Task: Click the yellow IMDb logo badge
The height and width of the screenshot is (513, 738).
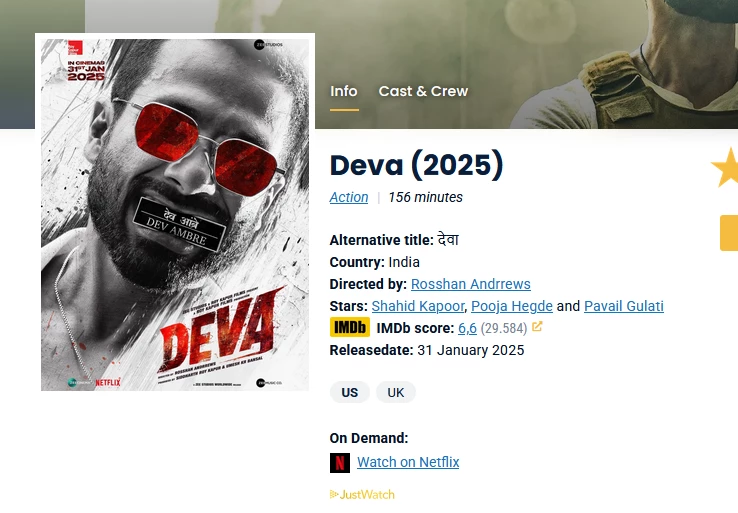Action: (350, 327)
